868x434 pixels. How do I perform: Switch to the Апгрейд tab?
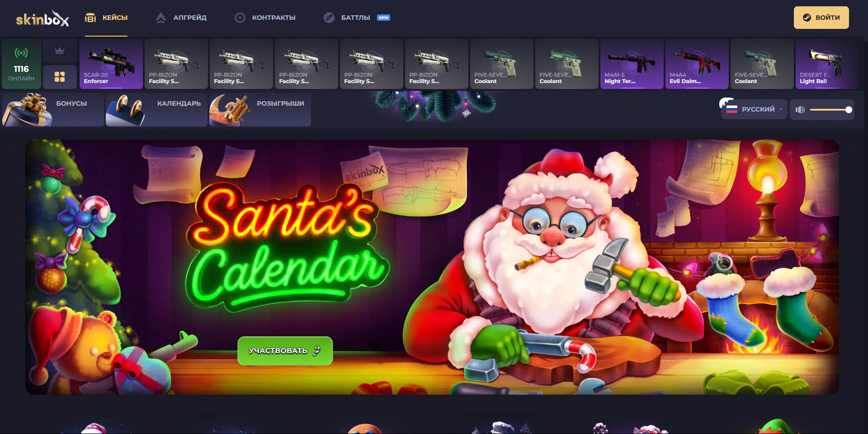(181, 18)
